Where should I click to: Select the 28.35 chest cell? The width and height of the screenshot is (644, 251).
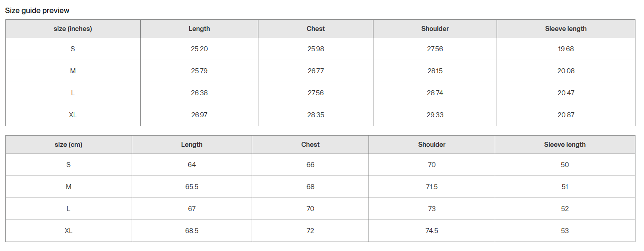tap(315, 115)
